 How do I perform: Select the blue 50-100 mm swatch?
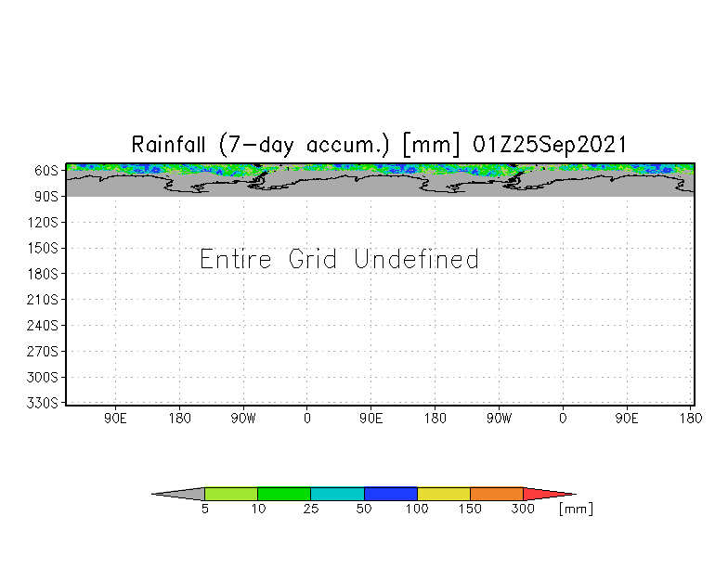click(391, 494)
